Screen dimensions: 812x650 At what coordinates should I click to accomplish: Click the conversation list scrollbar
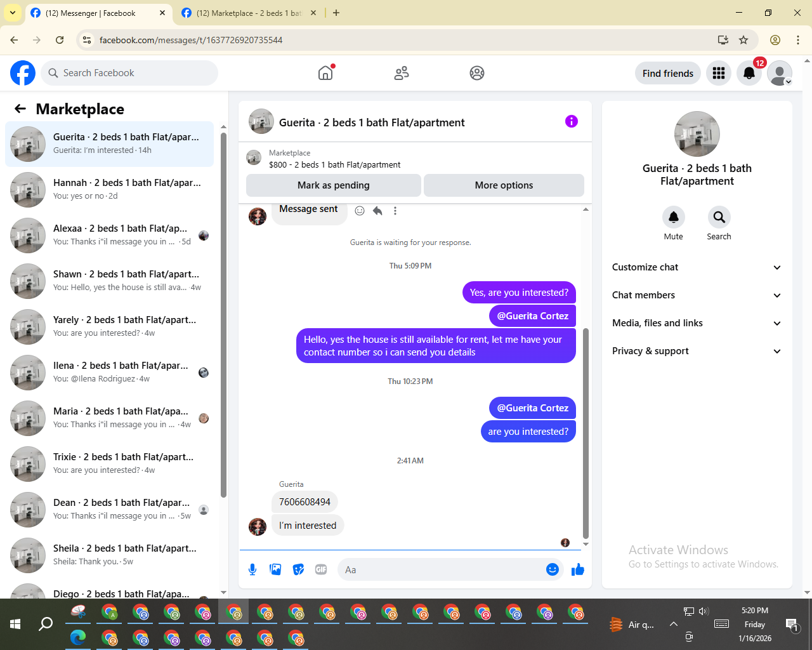click(223, 315)
